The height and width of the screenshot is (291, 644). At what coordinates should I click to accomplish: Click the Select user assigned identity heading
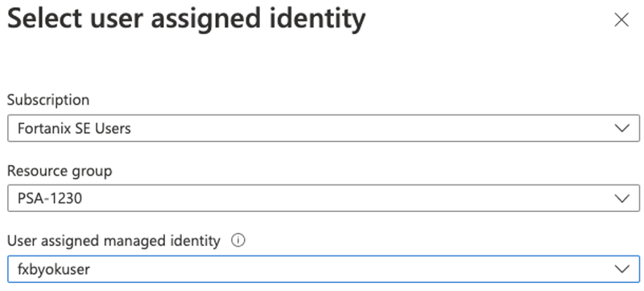[x=187, y=19]
